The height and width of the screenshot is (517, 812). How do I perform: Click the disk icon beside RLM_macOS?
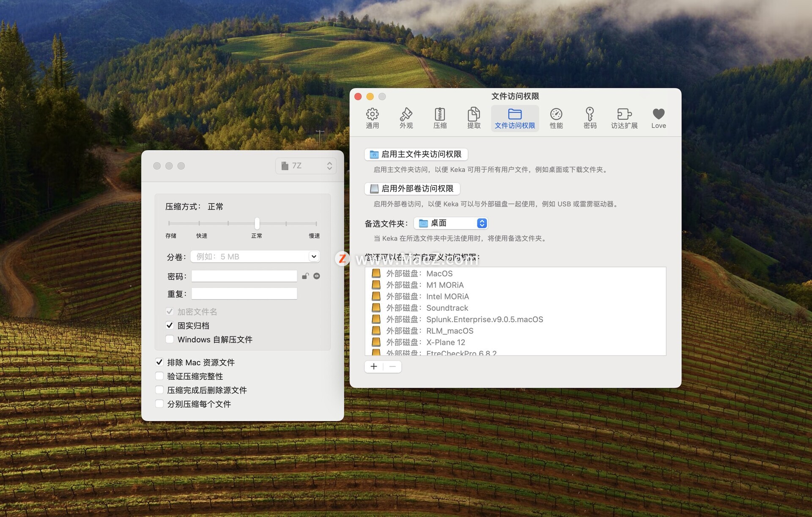coord(376,331)
